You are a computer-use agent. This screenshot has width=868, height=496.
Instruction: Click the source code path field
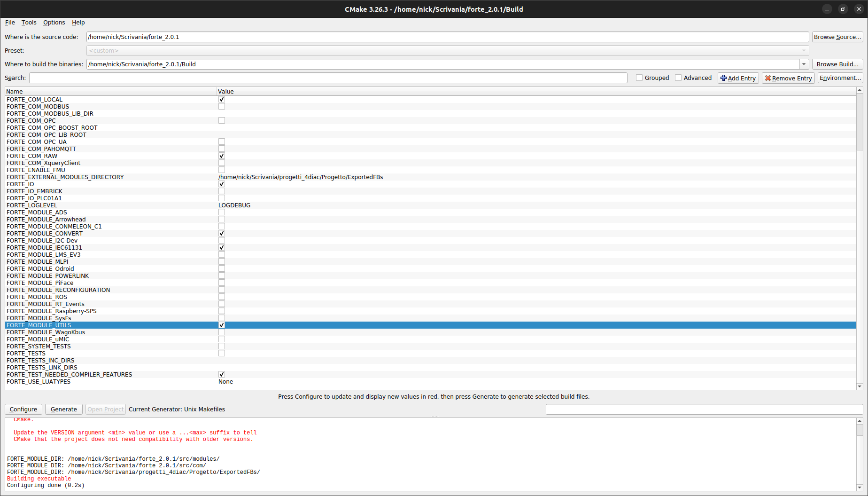(448, 37)
